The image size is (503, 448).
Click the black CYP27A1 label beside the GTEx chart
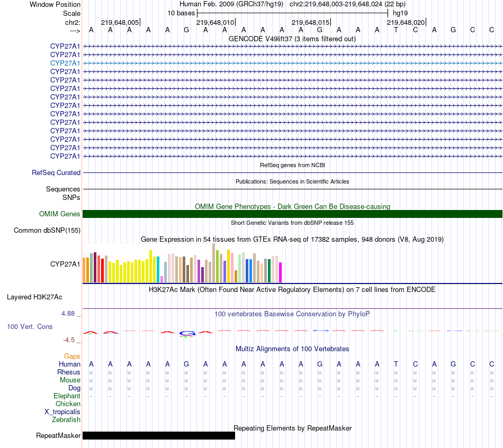[65, 264]
